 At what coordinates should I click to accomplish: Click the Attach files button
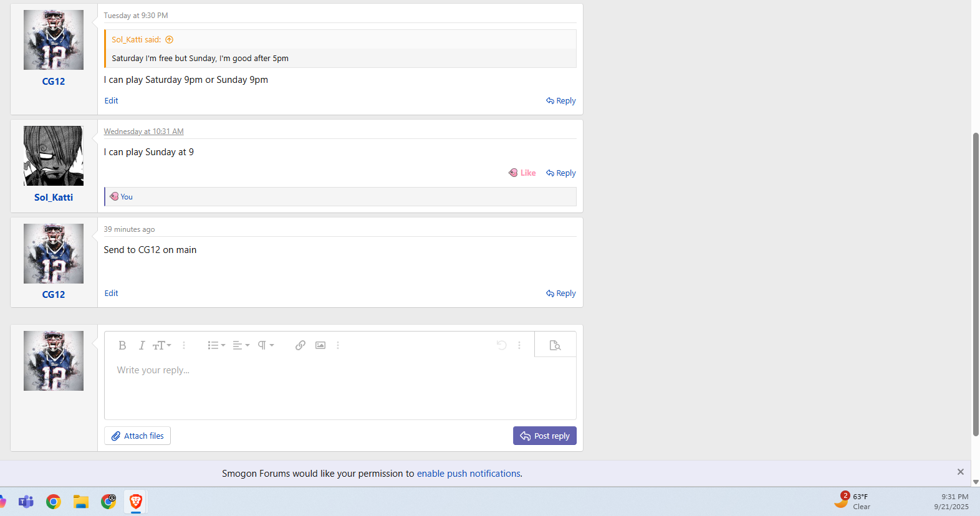click(x=137, y=436)
